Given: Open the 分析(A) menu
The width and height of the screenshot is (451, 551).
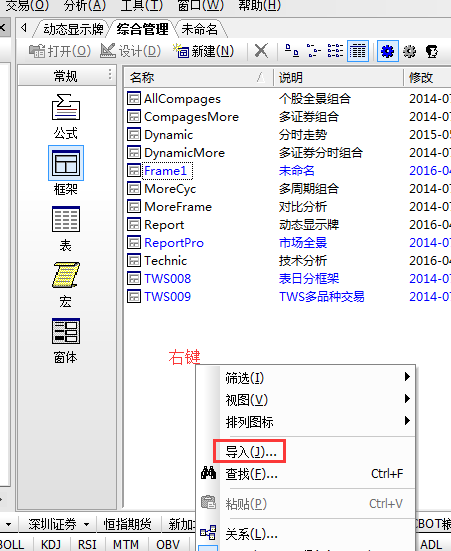Looking at the screenshot, I should [x=85, y=5].
